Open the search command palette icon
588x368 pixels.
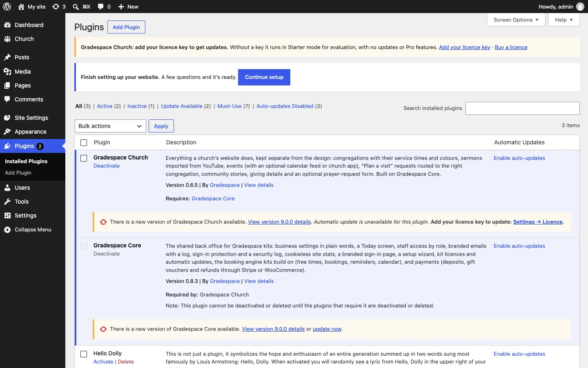coord(76,7)
